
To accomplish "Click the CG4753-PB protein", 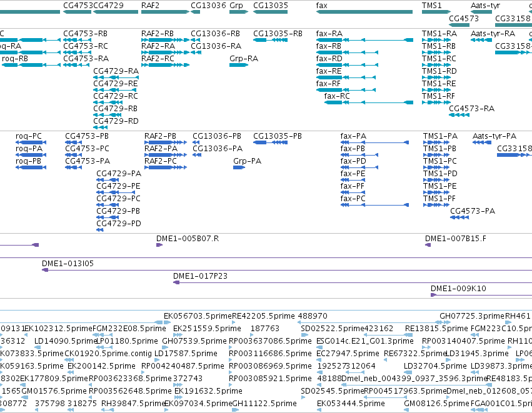I will [x=87, y=136].
